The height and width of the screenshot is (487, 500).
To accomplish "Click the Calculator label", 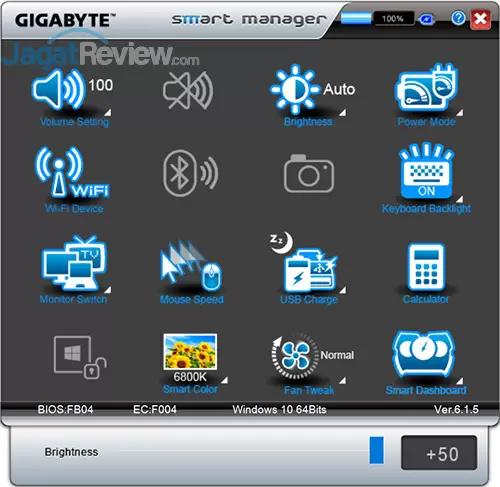I will [x=426, y=299].
